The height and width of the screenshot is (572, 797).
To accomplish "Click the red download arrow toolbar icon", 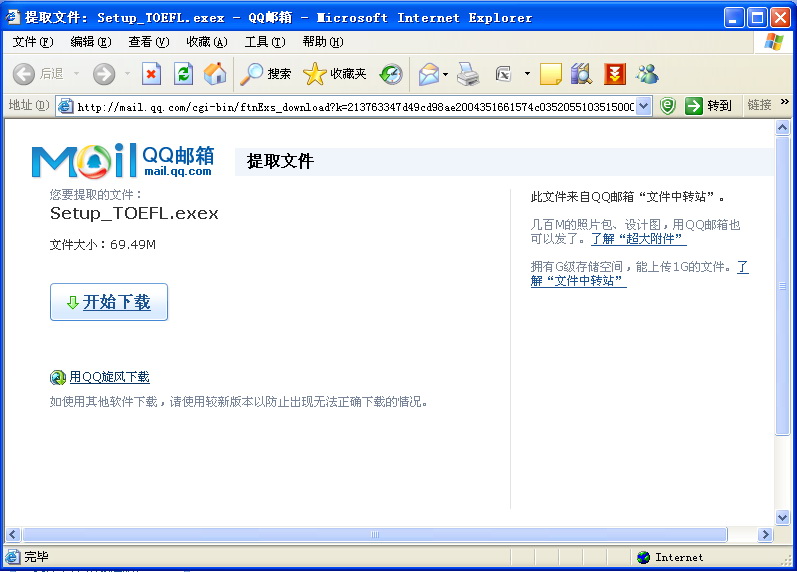I will click(x=614, y=74).
